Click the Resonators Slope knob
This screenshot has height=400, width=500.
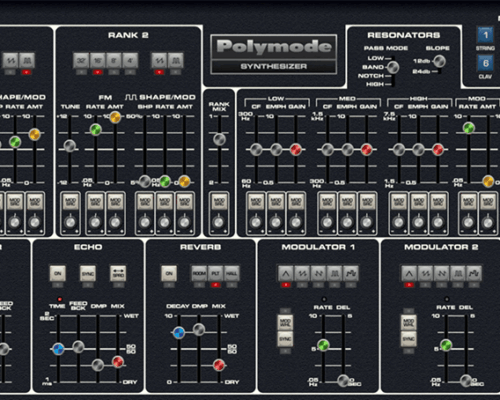(x=439, y=61)
